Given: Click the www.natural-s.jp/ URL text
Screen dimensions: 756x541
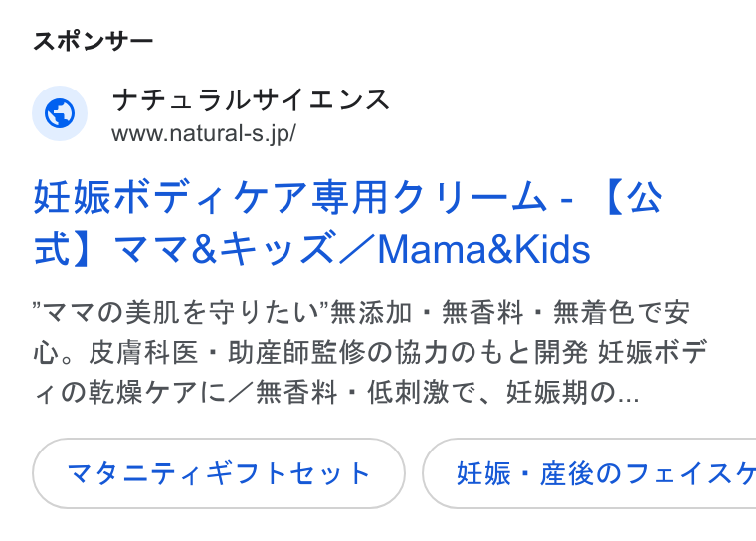Looking at the screenshot, I should coord(204,133).
